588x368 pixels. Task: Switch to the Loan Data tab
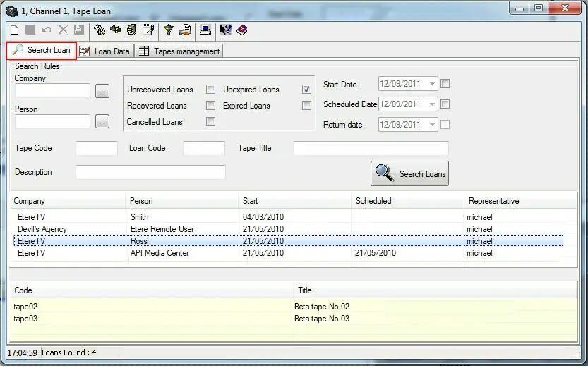tap(105, 51)
